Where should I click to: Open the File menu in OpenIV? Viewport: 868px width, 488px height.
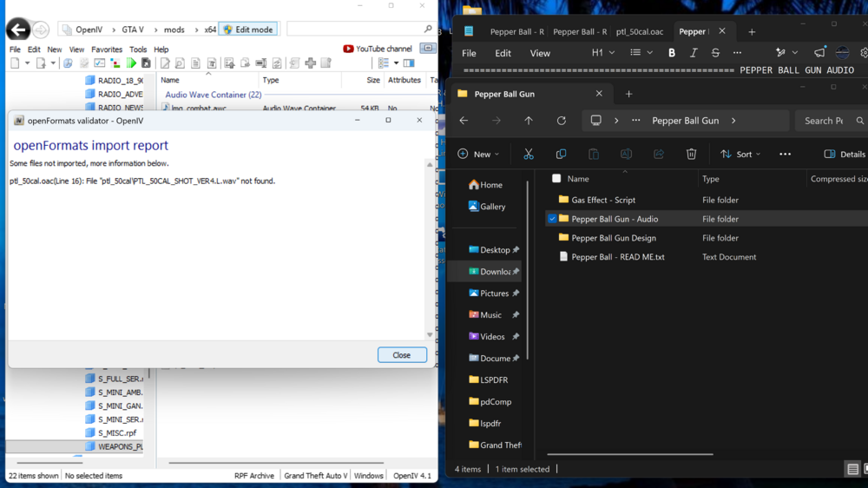pos(15,49)
